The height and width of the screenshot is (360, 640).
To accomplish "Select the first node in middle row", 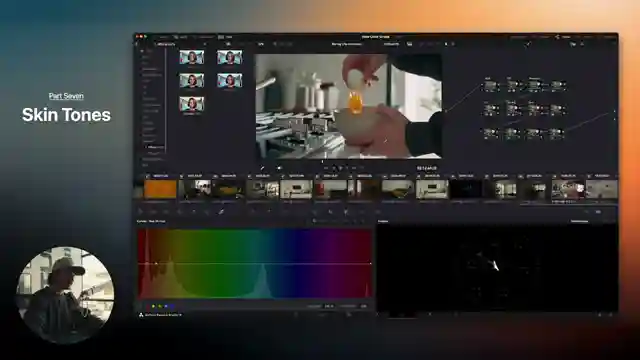I will pyautogui.click(x=490, y=109).
